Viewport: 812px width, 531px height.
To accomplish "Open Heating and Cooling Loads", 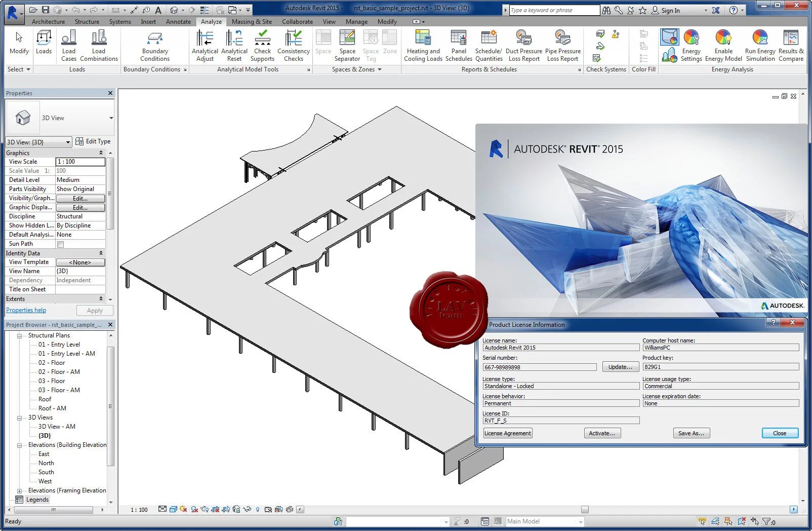I will pos(423,46).
